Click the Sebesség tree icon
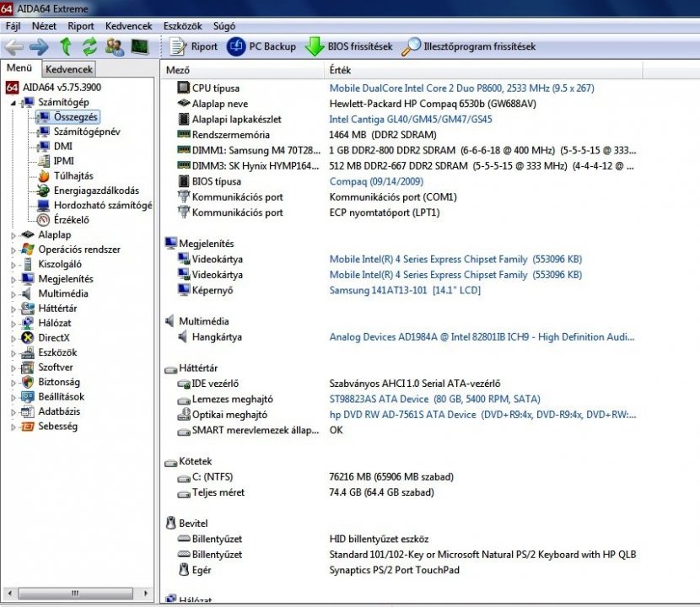Viewport: 700px width, 607px height. pyautogui.click(x=28, y=427)
